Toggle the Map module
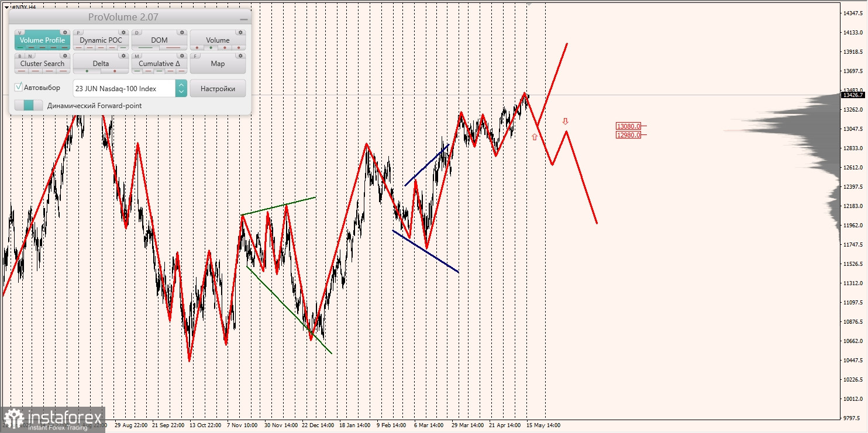 pyautogui.click(x=218, y=64)
